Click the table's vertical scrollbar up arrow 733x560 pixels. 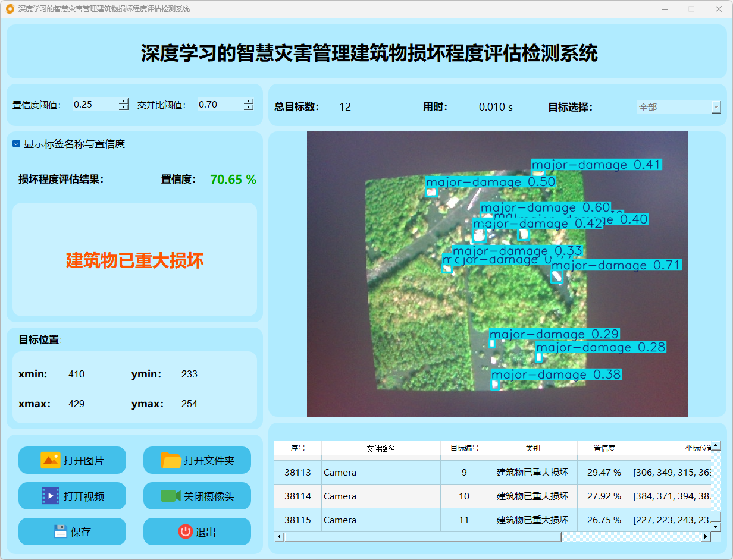(716, 446)
